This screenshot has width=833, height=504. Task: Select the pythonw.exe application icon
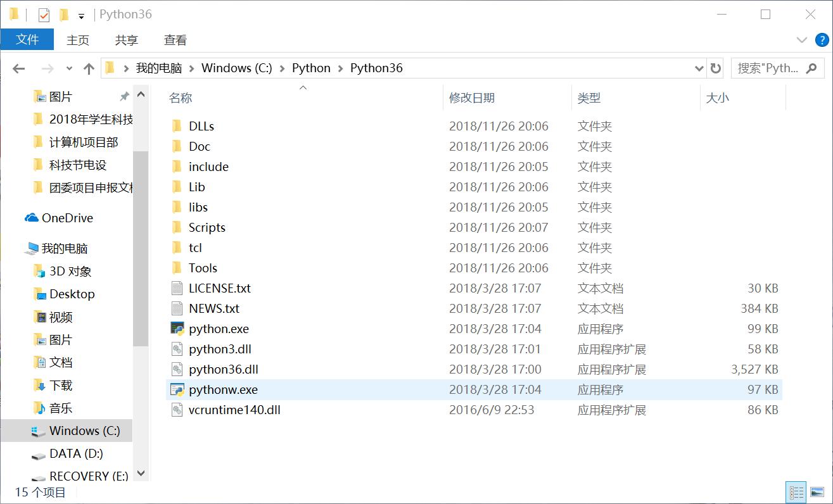(177, 389)
